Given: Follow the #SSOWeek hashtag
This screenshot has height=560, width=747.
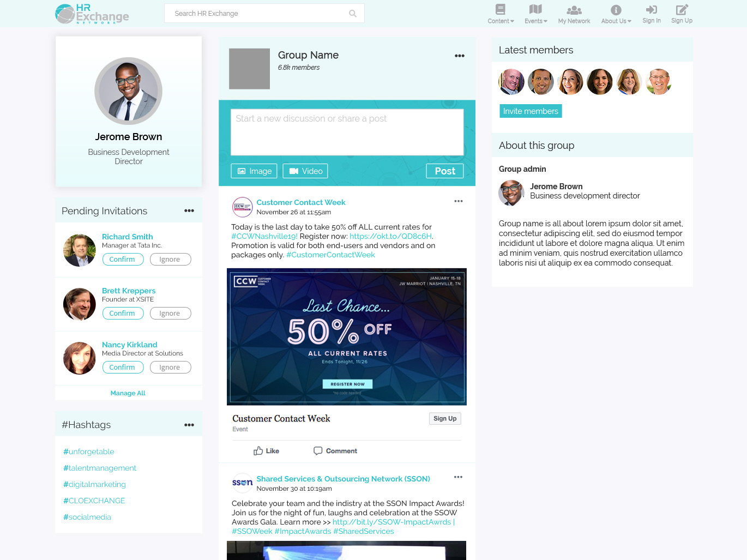Looking at the screenshot, I should (x=252, y=531).
